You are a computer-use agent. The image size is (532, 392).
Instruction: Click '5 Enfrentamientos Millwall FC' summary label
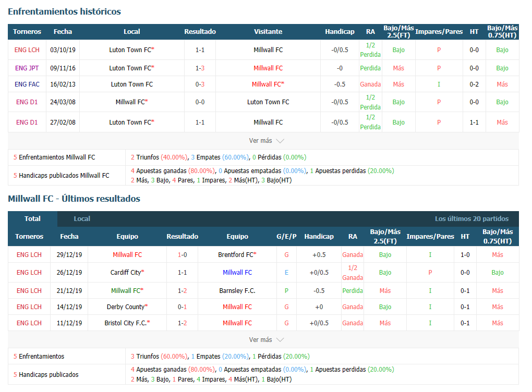point(54,157)
